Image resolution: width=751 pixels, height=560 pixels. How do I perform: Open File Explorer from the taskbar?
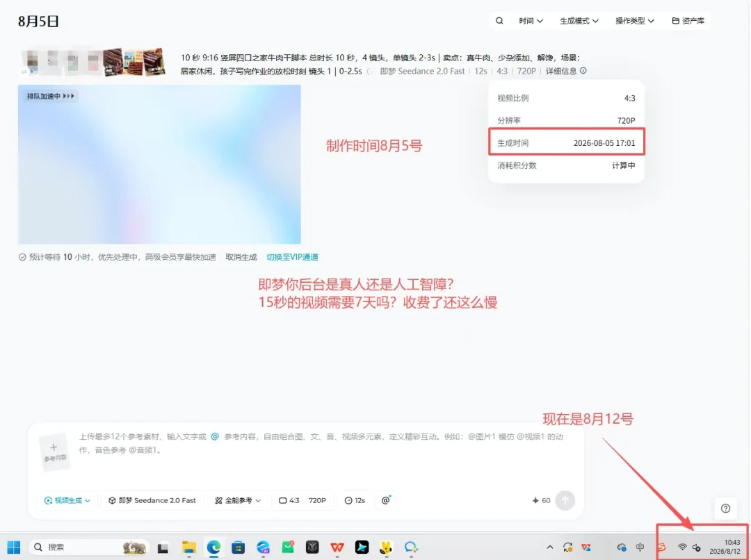point(188,547)
